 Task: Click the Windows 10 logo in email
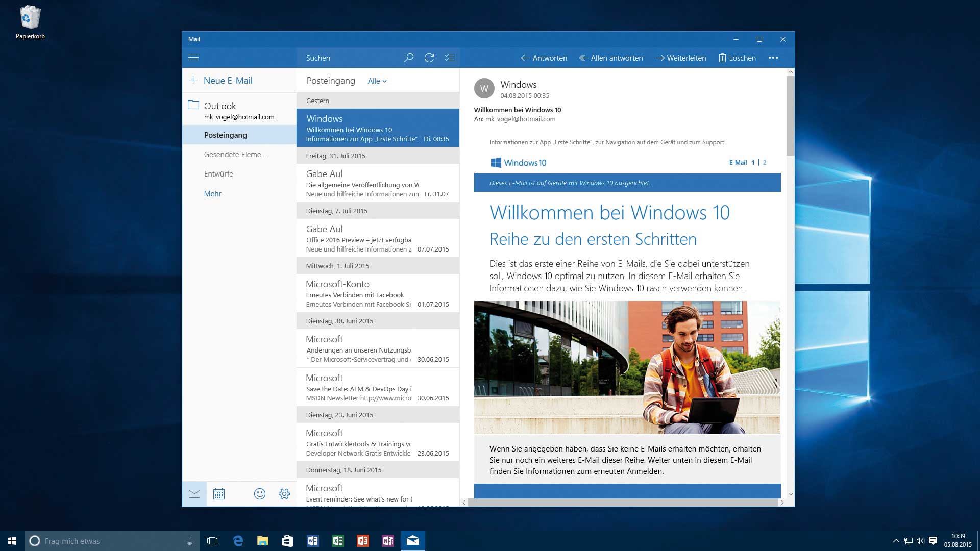coord(518,163)
